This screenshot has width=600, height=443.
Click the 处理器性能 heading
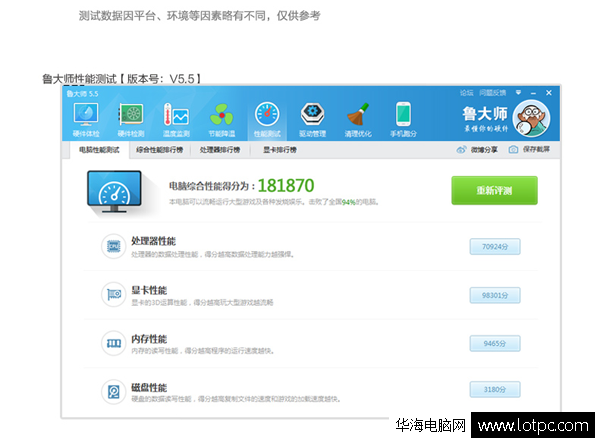click(153, 241)
